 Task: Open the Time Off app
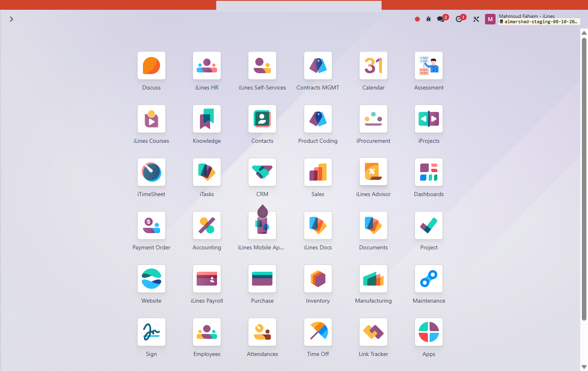tap(318, 332)
